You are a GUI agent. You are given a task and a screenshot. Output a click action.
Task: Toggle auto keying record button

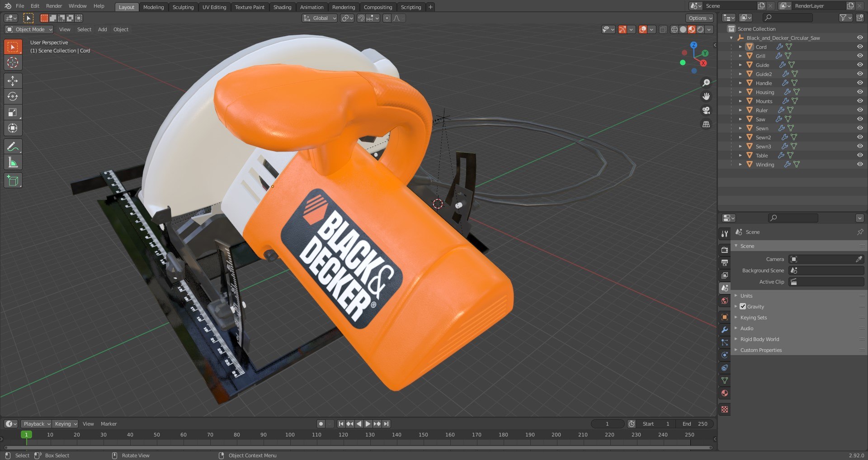point(321,424)
